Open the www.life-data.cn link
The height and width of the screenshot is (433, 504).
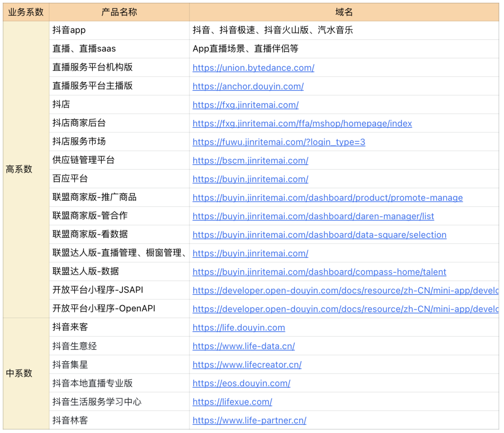coord(244,346)
